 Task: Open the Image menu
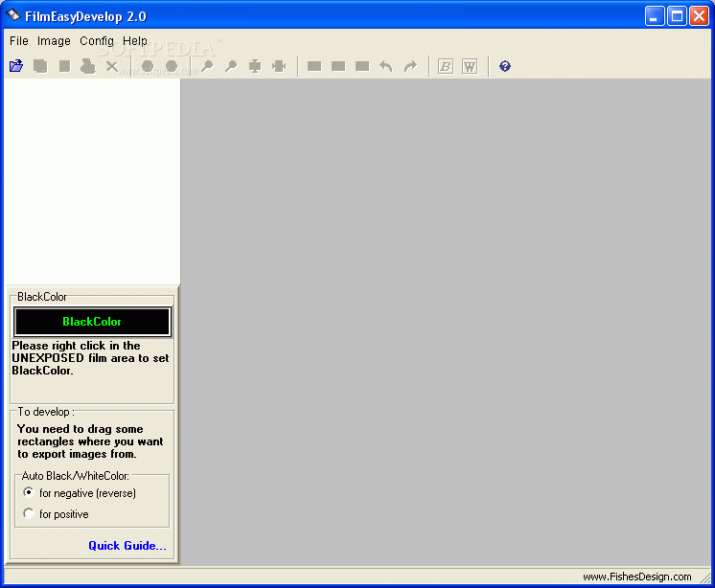click(54, 41)
